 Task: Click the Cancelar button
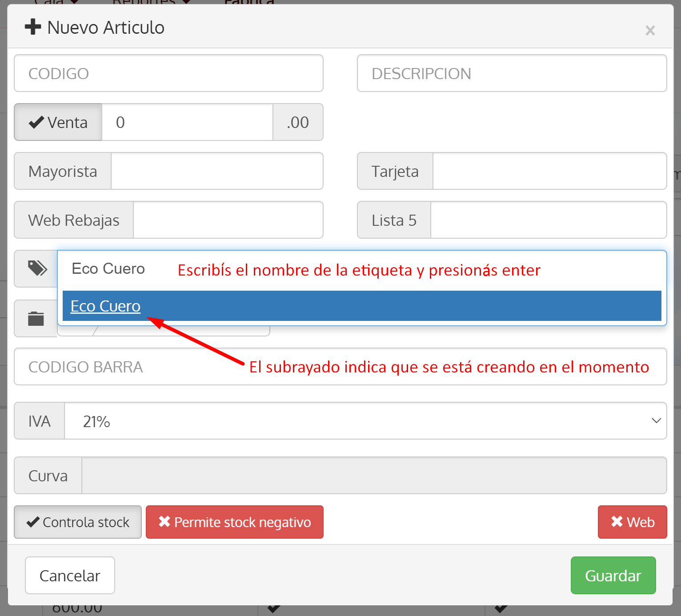(x=69, y=575)
